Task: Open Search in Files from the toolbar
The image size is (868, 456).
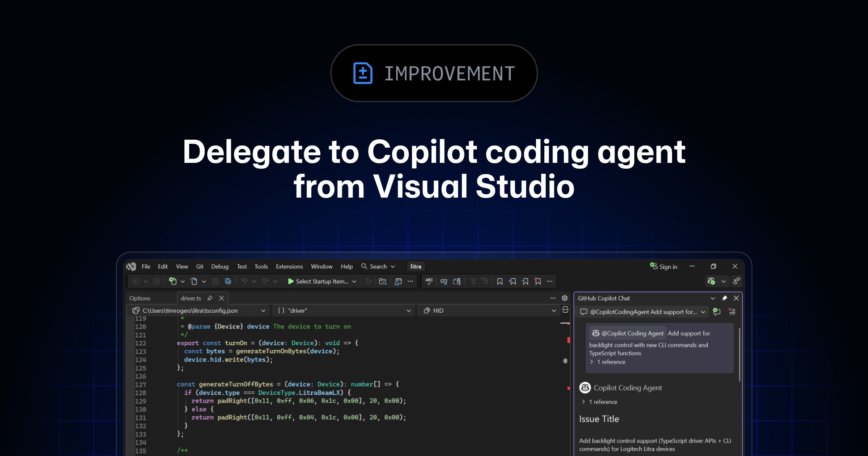Action: tap(383, 281)
